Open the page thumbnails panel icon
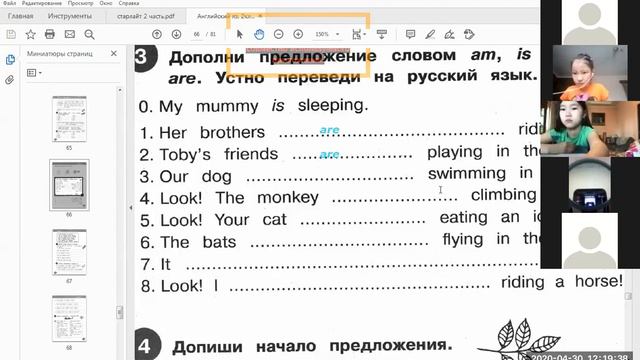Screen dimensions: 640x360 [x=10, y=60]
